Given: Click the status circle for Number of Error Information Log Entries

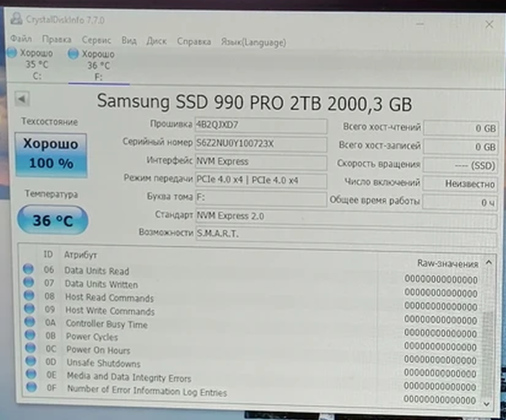Looking at the screenshot, I should coord(31,387).
